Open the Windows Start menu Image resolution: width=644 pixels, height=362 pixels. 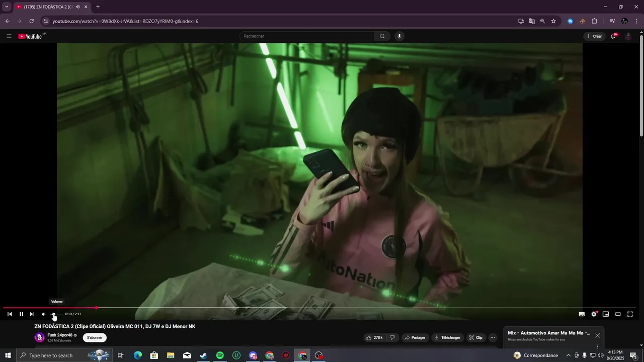[x=8, y=355]
